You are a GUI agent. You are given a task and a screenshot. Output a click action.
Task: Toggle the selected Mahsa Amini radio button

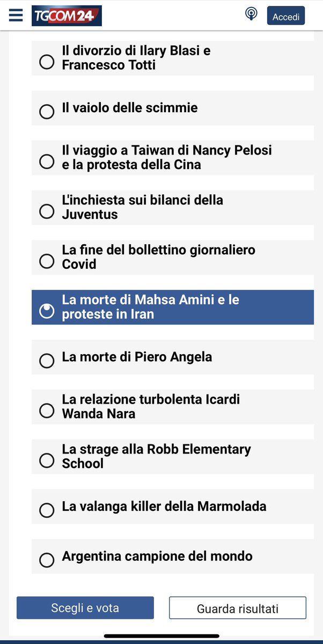click(47, 311)
